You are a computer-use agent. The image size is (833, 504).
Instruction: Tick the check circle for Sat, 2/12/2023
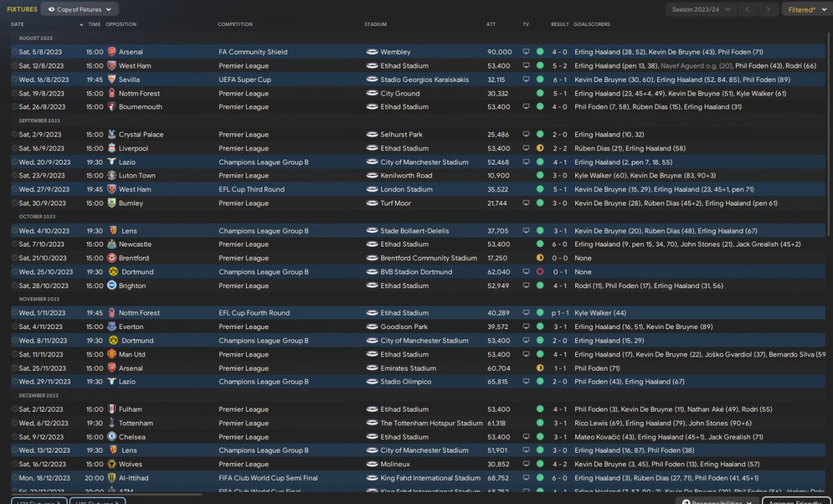click(14, 410)
